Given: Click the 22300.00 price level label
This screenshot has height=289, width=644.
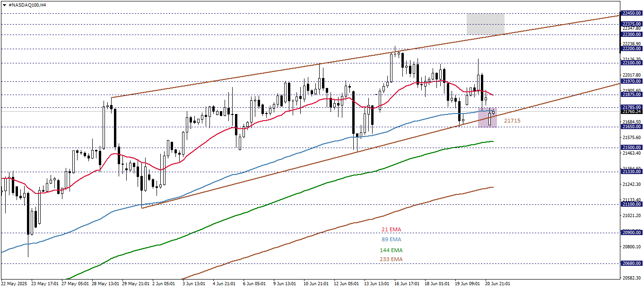Looking at the screenshot, I should [632, 35].
